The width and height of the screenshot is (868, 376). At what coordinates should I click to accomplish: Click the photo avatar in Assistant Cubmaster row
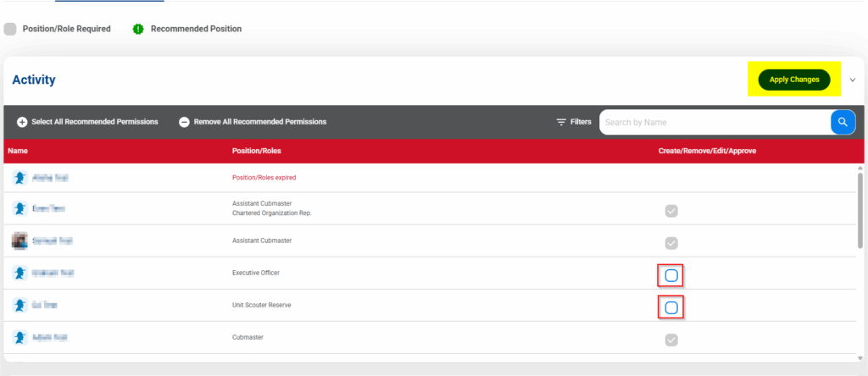[19, 241]
